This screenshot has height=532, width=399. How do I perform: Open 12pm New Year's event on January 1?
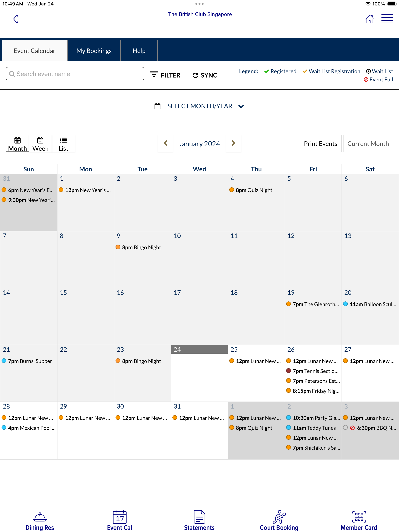[85, 190]
